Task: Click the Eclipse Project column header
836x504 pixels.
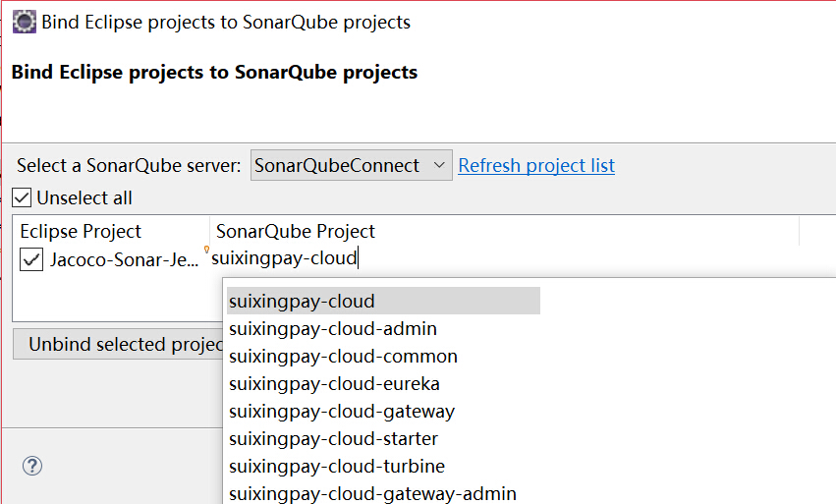Action: click(x=81, y=232)
